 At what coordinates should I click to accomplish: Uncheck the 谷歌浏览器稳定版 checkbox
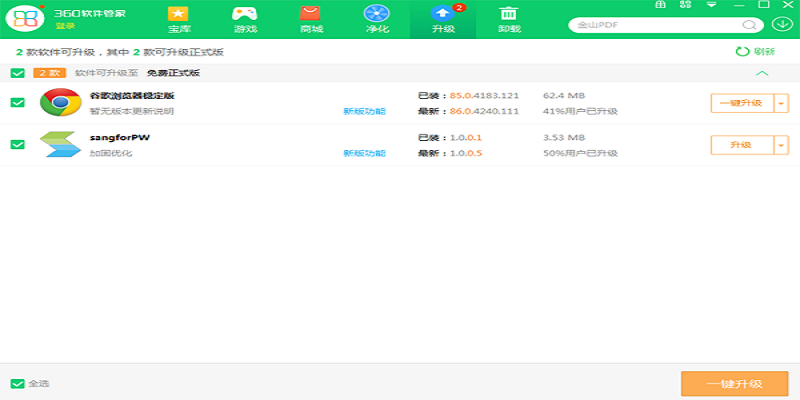17,103
